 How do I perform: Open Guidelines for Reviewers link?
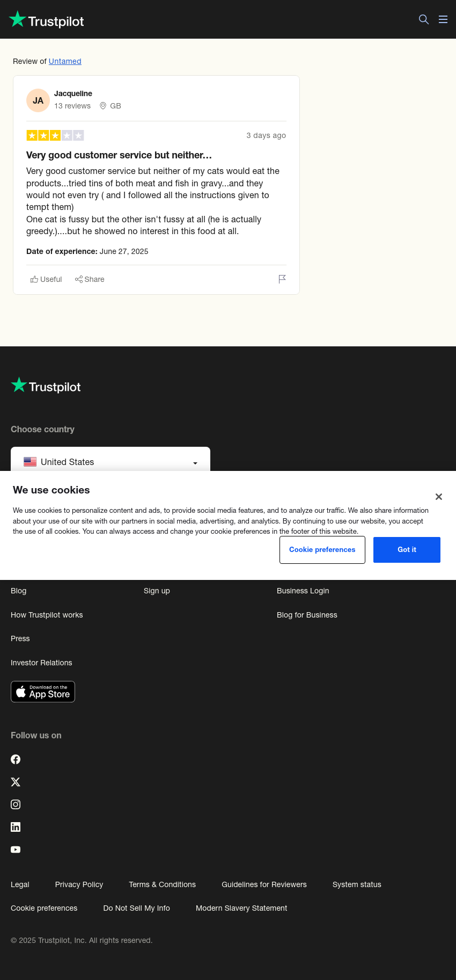[x=264, y=884]
